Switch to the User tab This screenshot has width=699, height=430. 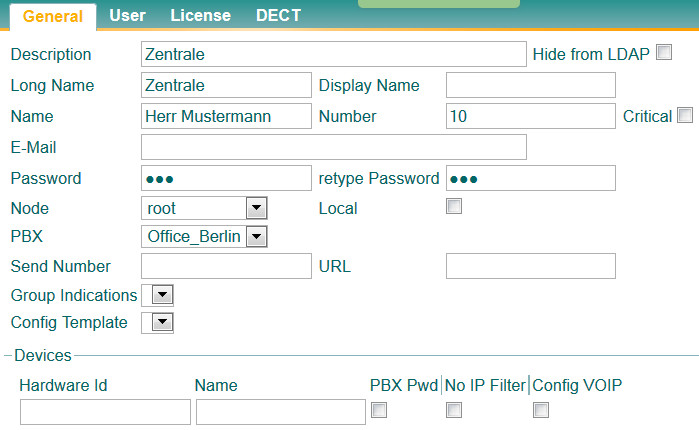(127, 16)
